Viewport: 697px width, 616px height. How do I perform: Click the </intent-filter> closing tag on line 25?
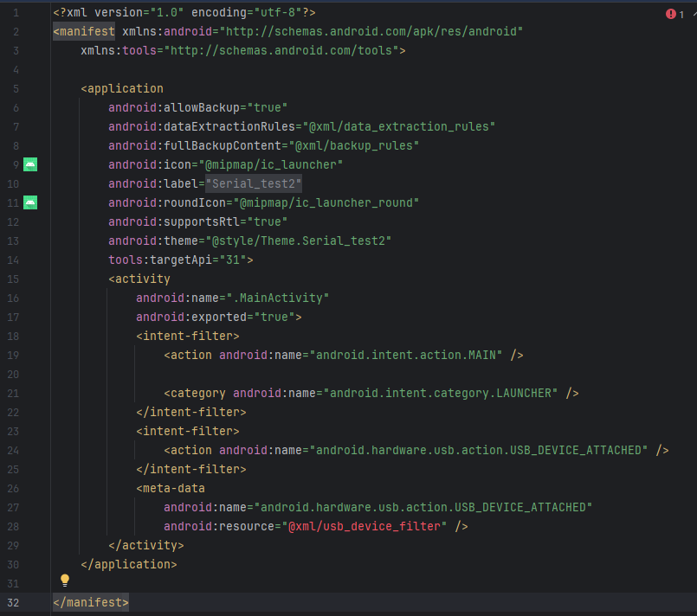[x=191, y=470]
